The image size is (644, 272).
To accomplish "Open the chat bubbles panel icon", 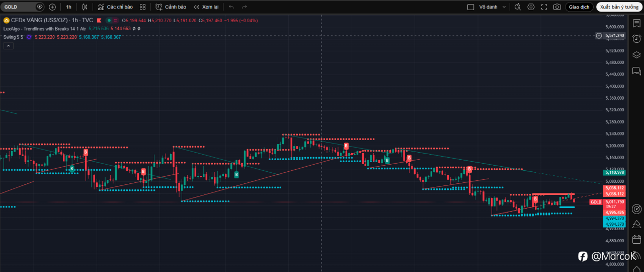I will (x=636, y=71).
